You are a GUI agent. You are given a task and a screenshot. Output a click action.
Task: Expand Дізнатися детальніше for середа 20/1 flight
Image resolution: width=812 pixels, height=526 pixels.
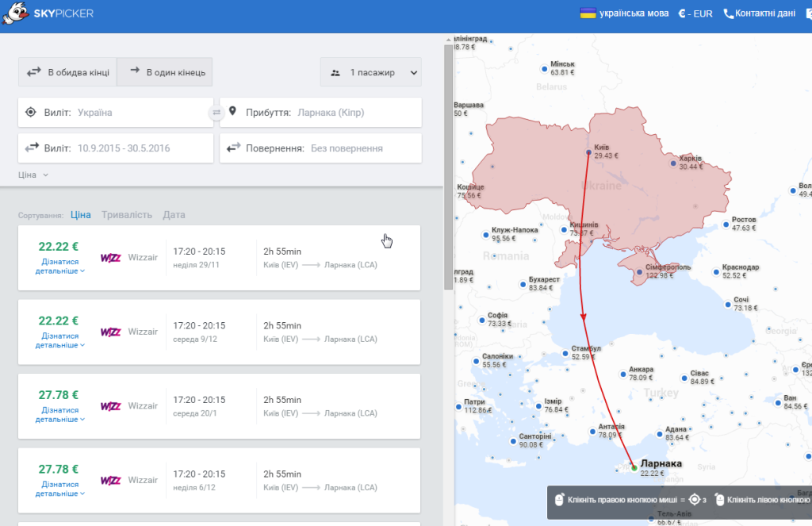point(59,415)
